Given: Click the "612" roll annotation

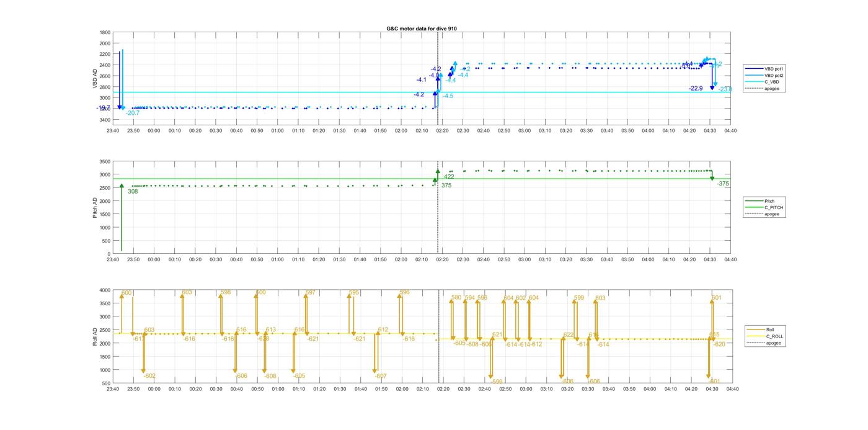Looking at the screenshot, I should coord(383,330).
